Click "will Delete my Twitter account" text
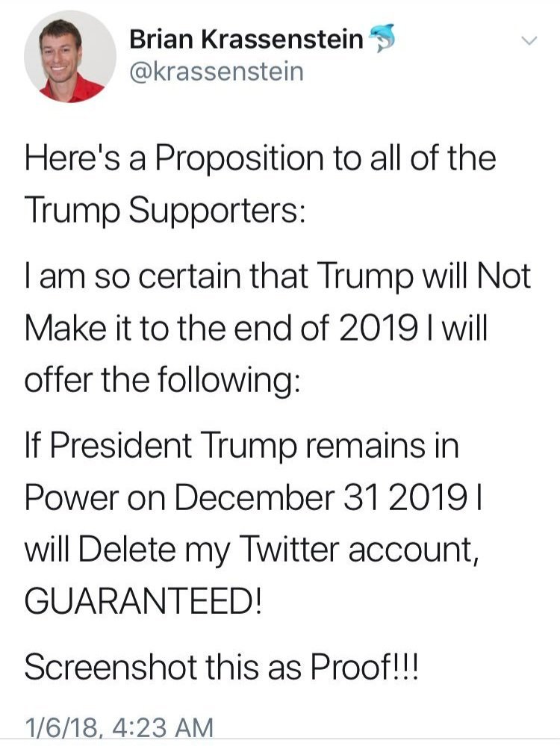 [276, 552]
